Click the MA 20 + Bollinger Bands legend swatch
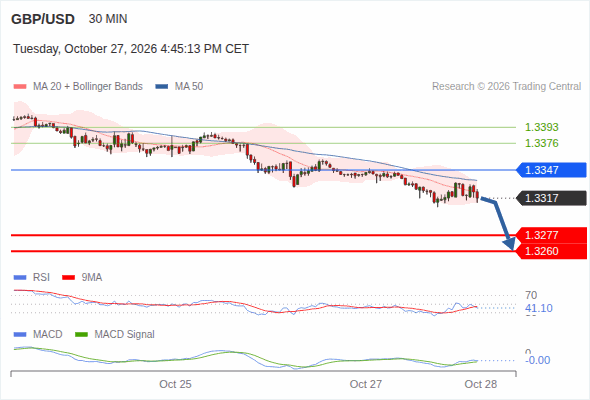Viewport: 590px width, 400px height. [20, 87]
